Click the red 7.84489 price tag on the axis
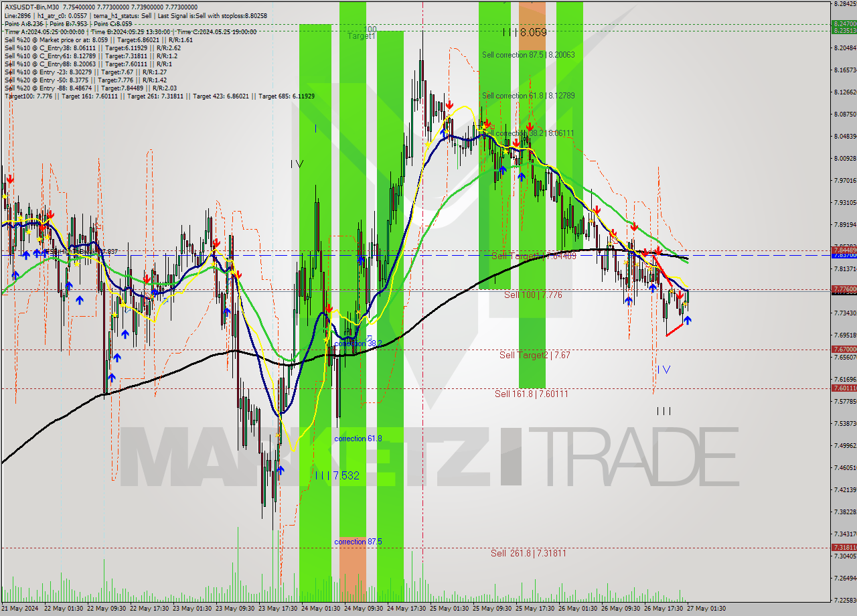This screenshot has width=857, height=616. coord(844,250)
